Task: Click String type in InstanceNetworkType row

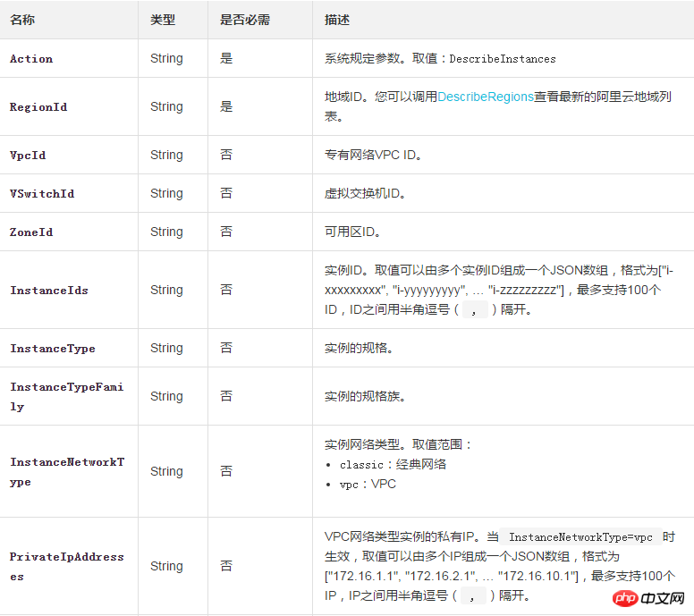Action: [x=166, y=472]
